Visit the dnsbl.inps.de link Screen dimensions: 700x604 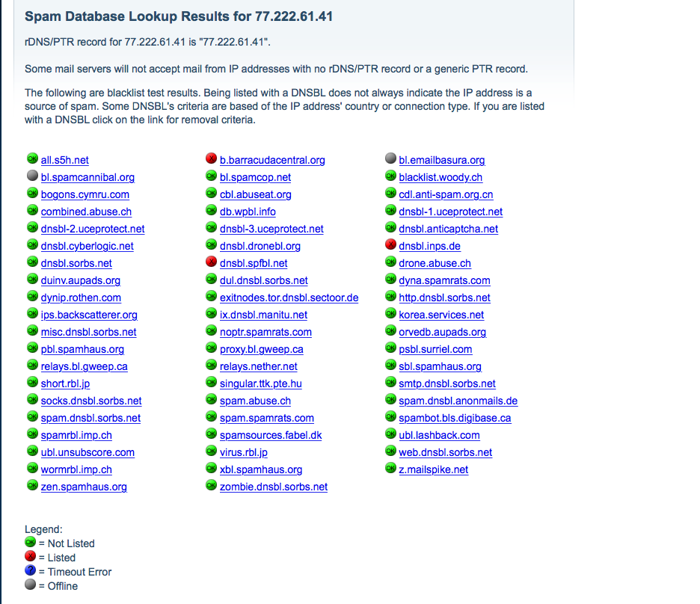(x=429, y=246)
